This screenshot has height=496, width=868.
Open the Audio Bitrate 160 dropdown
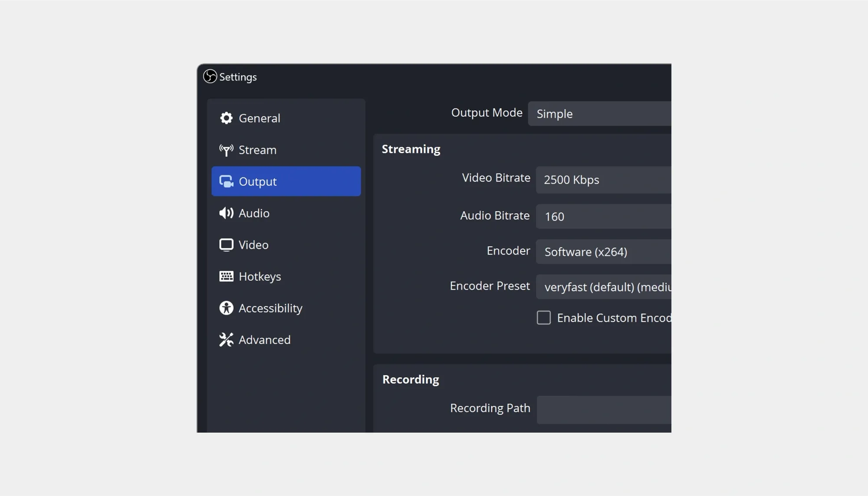(x=603, y=217)
